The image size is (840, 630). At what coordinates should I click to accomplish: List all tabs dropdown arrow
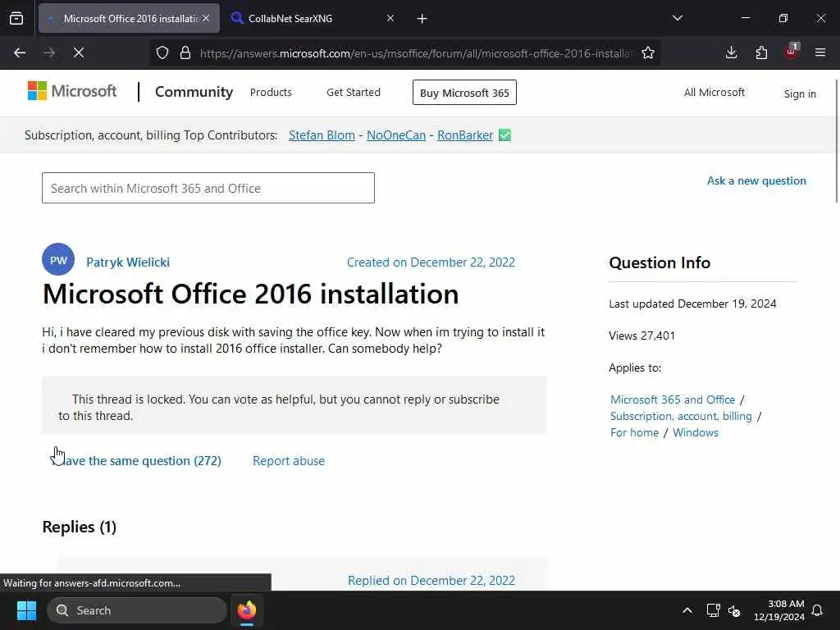[x=678, y=18]
